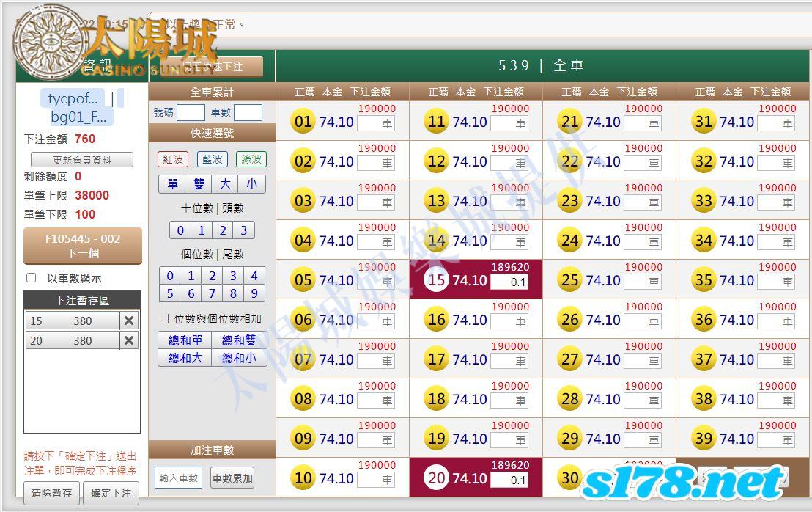Select number ball 01
Viewport: 812px width, 512px height.
point(303,121)
